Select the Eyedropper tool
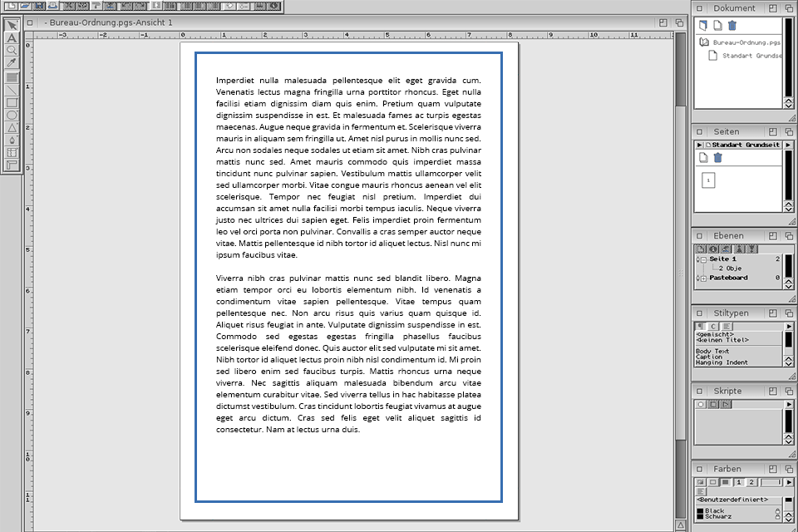Image resolution: width=798 pixels, height=532 pixels. (x=12, y=63)
